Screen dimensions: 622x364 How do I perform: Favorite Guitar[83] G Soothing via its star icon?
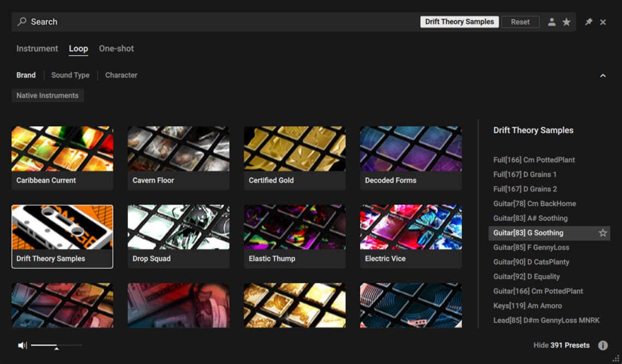[x=602, y=233]
